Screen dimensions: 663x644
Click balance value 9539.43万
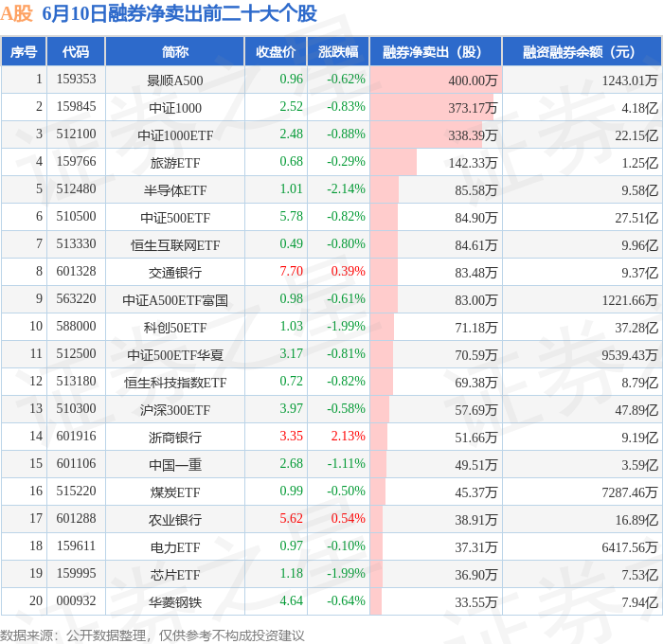(630, 355)
